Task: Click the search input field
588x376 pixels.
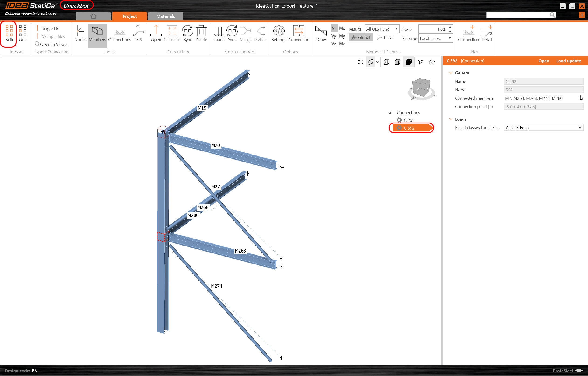Action: point(517,15)
